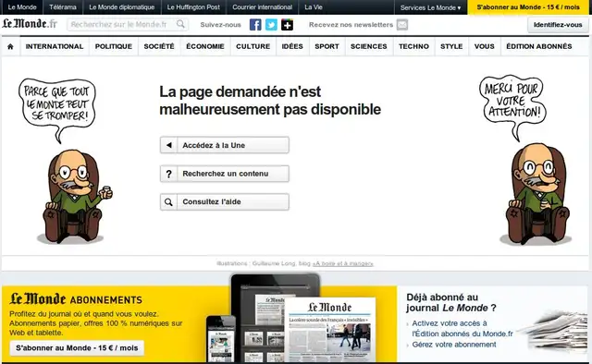Viewport: 592px width, 364px height.
Task: Click the Le Monde Abonnements logo in yellow banner
Action: click(x=76, y=299)
